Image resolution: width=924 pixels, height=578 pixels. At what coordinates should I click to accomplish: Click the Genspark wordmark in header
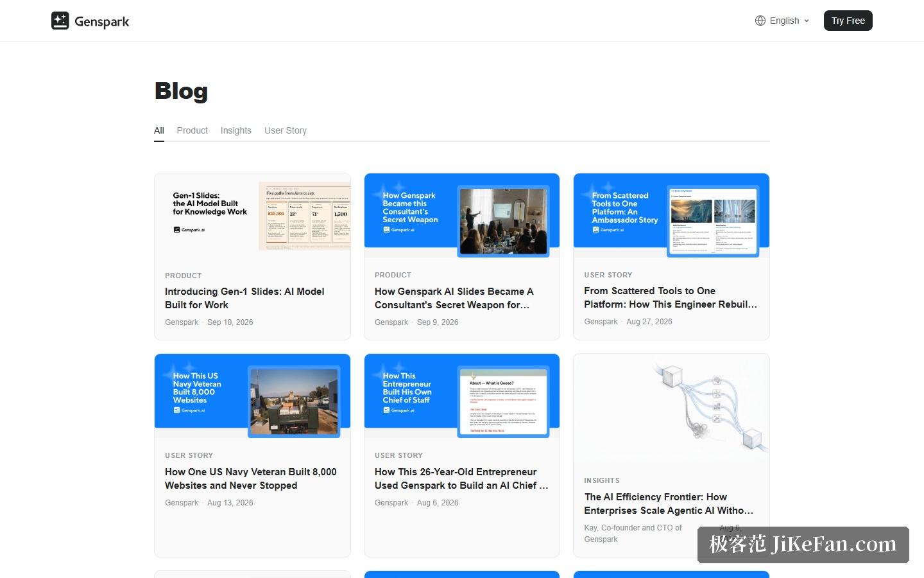click(101, 21)
